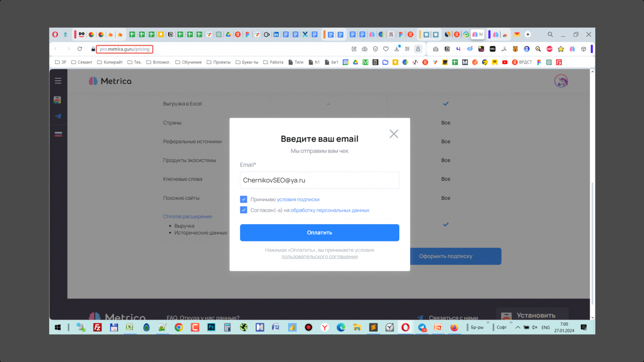The height and width of the screenshot is (362, 644).
Task: Open the «условия подписки» link
Action: [298, 200]
